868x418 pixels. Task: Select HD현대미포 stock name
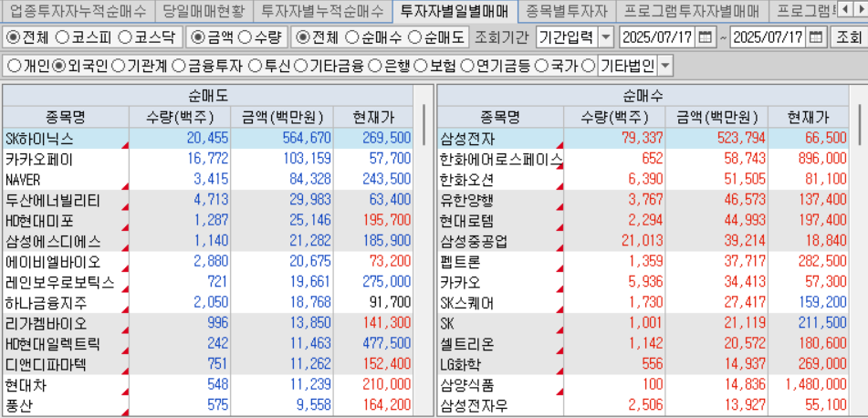[38, 222]
